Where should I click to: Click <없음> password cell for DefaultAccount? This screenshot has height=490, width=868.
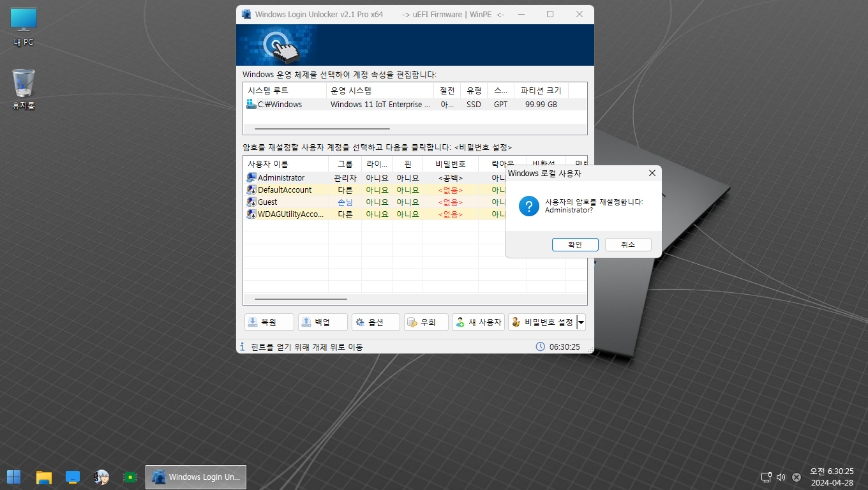pyautogui.click(x=451, y=190)
